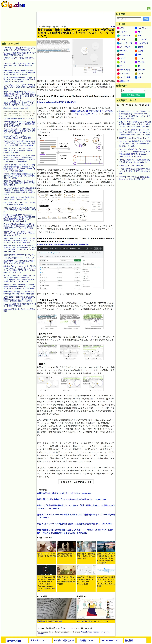Open the AirPods live translation news link
Image resolution: width=152 pixels, height=644 pixels.
click(19, 49)
